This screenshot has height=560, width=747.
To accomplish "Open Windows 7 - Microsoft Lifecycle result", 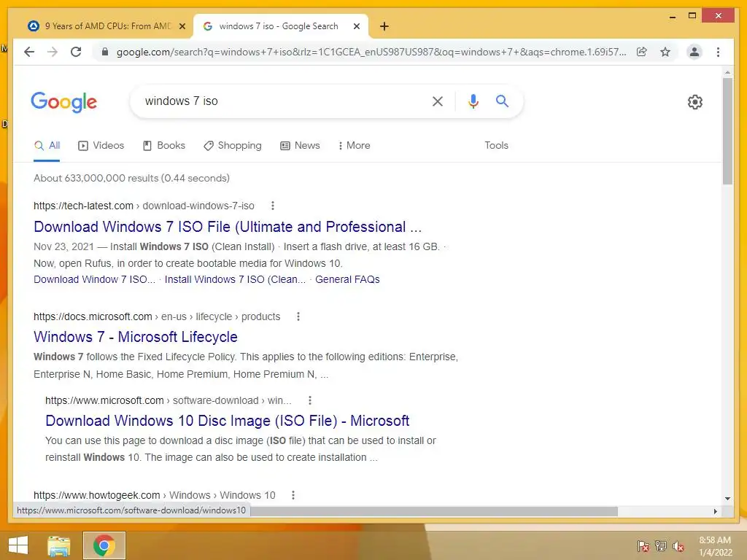I will pyautogui.click(x=135, y=337).
